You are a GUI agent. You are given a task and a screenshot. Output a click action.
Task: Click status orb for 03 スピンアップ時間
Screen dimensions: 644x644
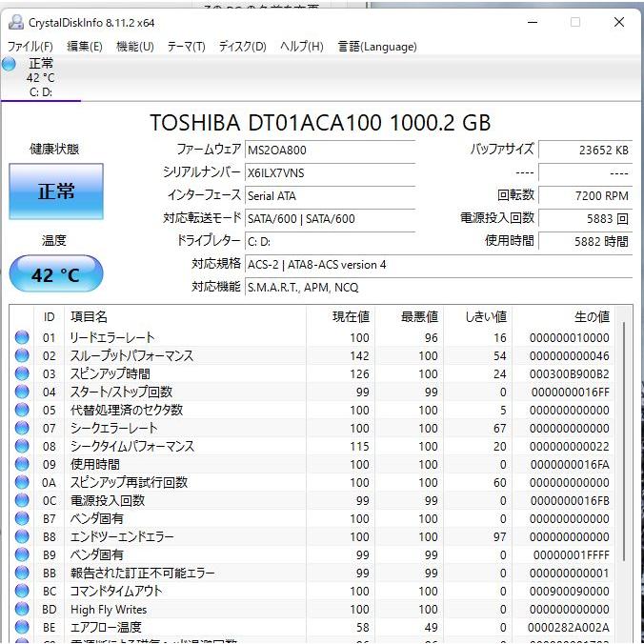[x=22, y=373]
